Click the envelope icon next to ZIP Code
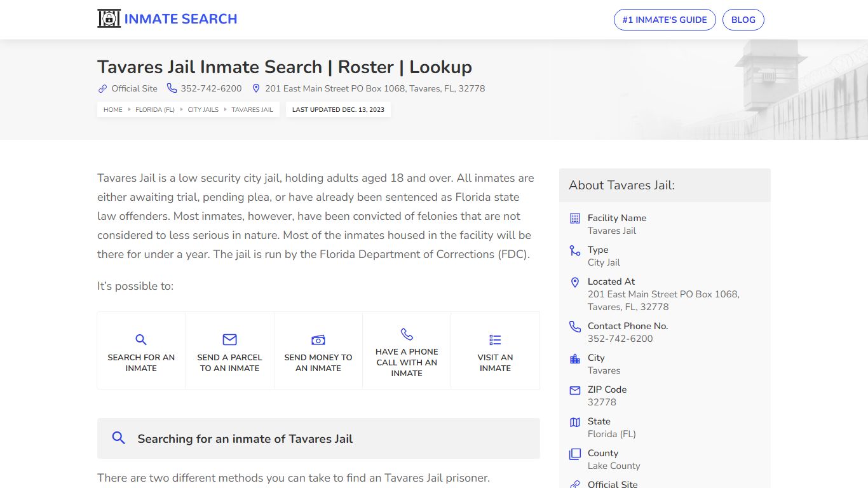The width and height of the screenshot is (868, 488). [575, 390]
